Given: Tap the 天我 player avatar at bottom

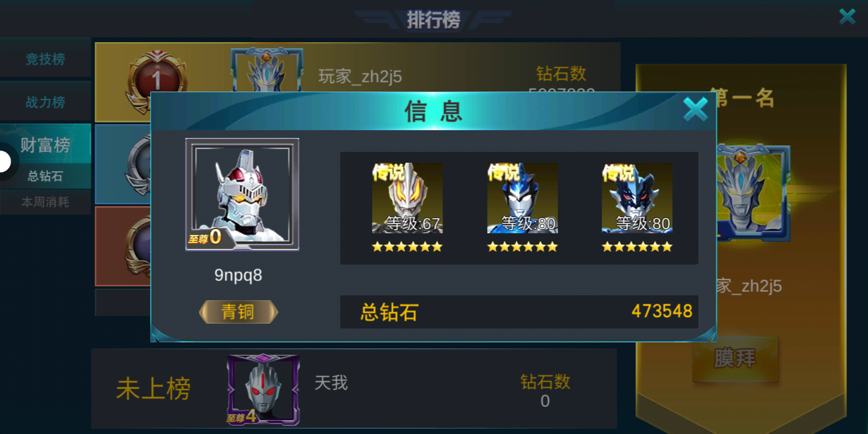Looking at the screenshot, I should (x=263, y=389).
